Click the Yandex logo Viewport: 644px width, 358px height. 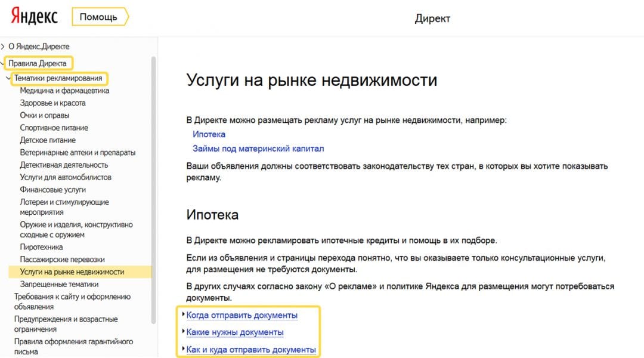pos(33,16)
